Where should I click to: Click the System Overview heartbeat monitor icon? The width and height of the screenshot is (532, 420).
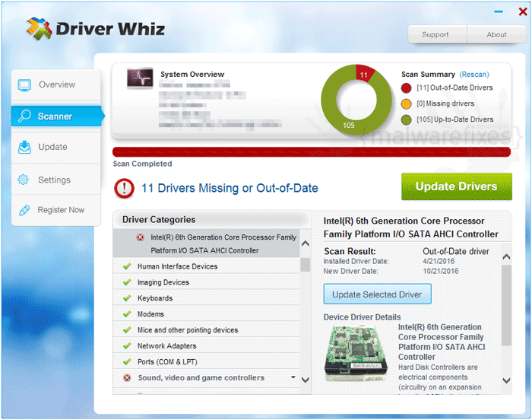[x=140, y=78]
